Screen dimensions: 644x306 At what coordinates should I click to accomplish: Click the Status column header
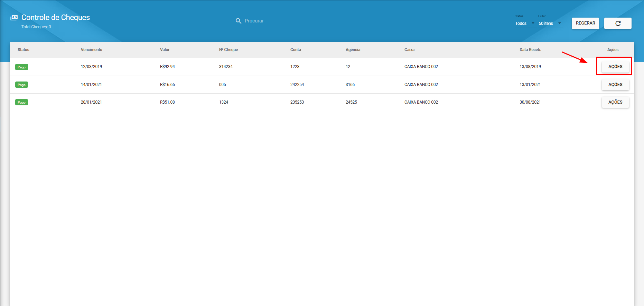(x=24, y=50)
